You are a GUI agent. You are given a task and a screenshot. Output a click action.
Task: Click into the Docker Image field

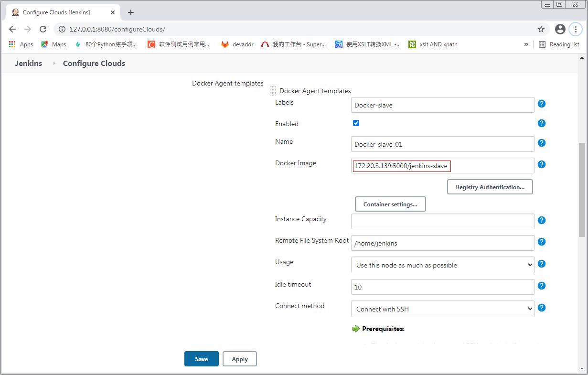click(x=443, y=166)
